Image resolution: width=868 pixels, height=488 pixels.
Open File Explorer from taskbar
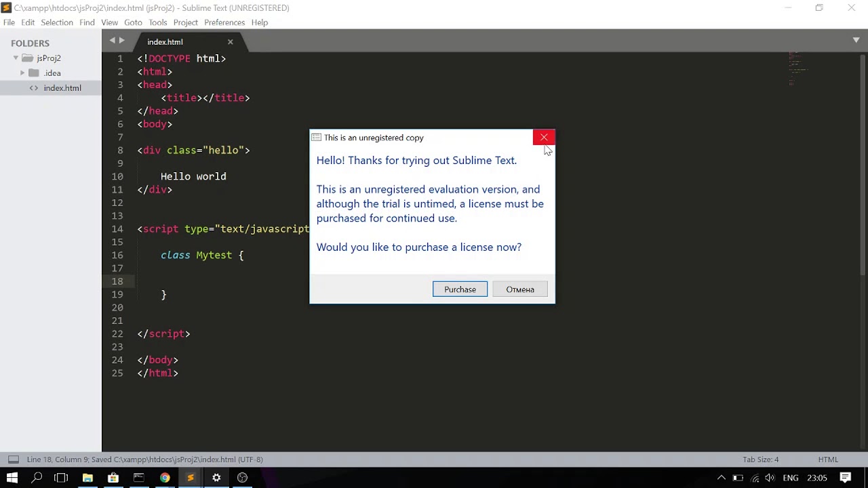pyautogui.click(x=87, y=478)
